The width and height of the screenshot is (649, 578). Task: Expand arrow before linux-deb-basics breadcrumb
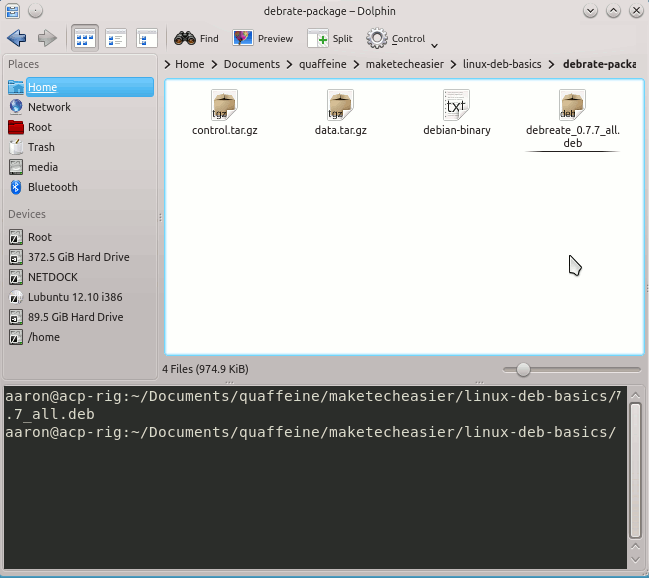454,65
